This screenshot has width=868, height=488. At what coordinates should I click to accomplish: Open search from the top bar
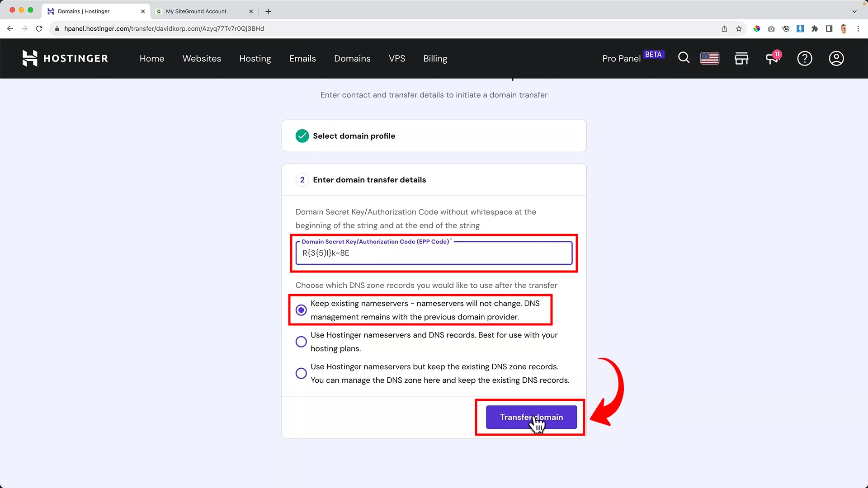(684, 58)
